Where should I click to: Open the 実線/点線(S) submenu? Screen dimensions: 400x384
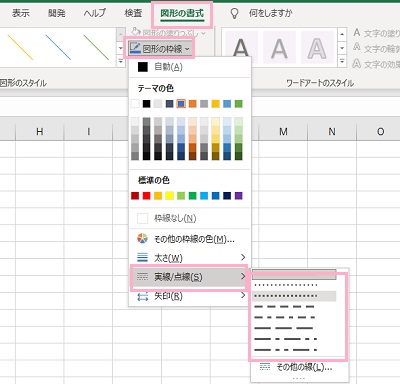click(189, 277)
